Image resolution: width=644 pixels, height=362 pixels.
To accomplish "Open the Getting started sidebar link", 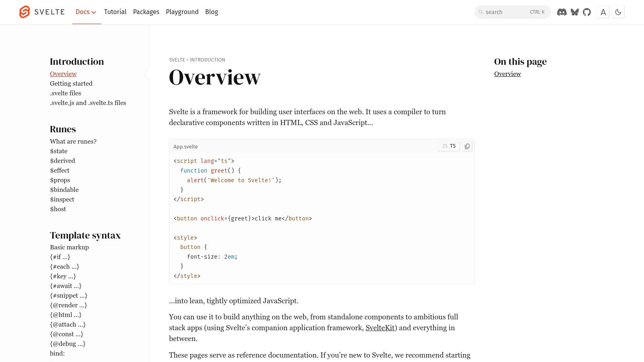I will coord(71,84).
